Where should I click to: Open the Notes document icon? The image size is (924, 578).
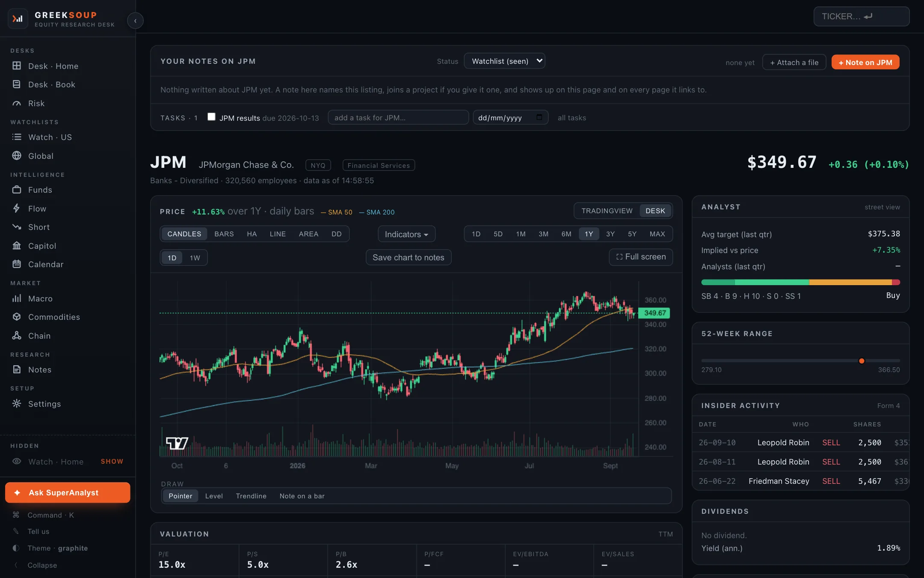pos(17,369)
